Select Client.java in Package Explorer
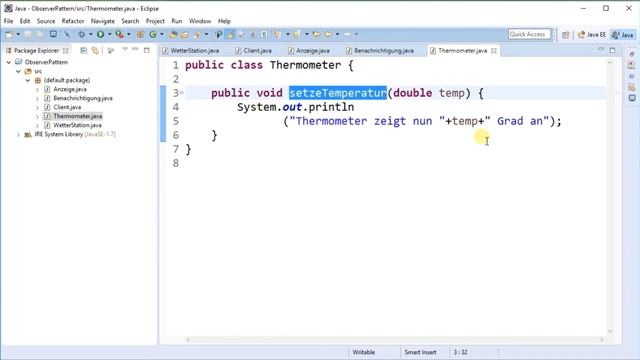The height and width of the screenshot is (360, 640). pyautogui.click(x=67, y=107)
